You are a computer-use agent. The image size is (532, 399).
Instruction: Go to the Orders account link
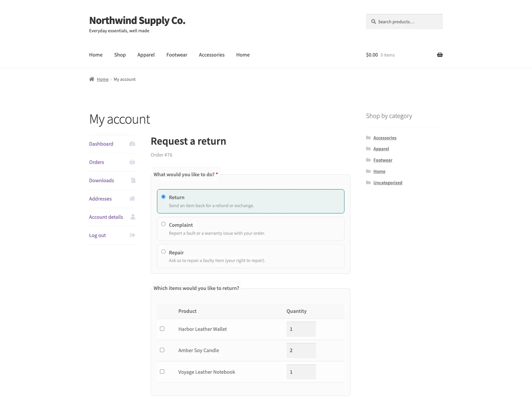coord(96,162)
